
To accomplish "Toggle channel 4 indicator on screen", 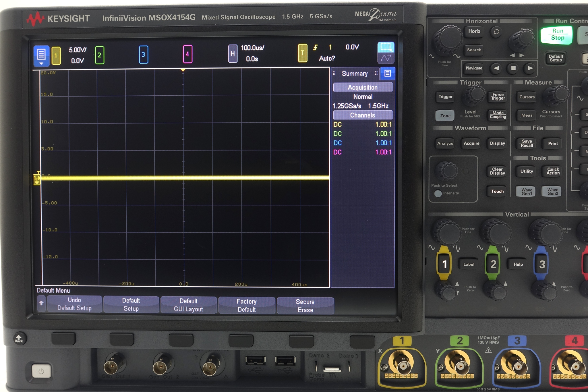I will (x=187, y=54).
